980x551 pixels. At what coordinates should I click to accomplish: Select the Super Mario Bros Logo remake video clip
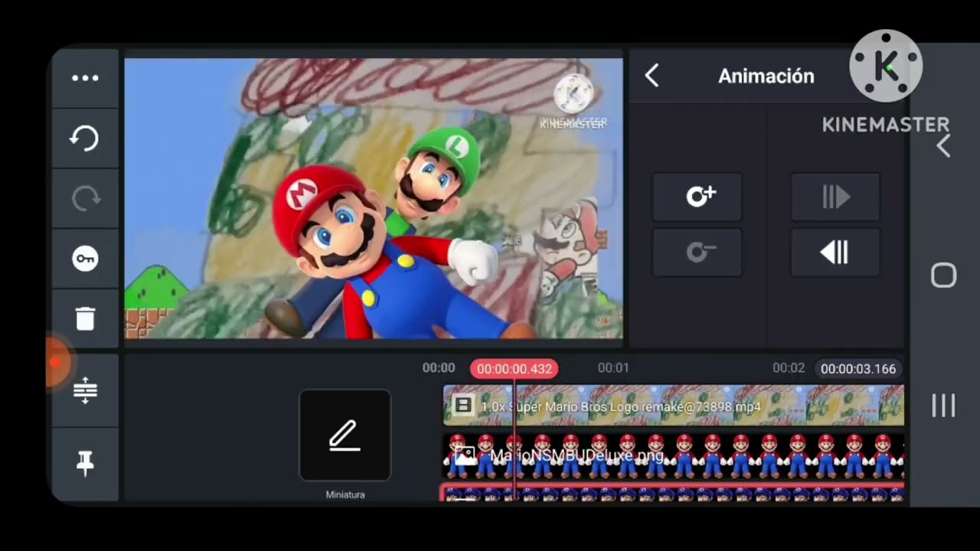[674, 406]
